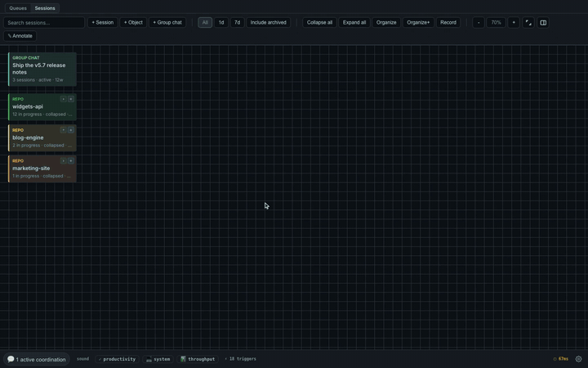Image resolution: width=588 pixels, height=368 pixels.
Task: Open settings via the gear icon
Action: click(x=579, y=359)
